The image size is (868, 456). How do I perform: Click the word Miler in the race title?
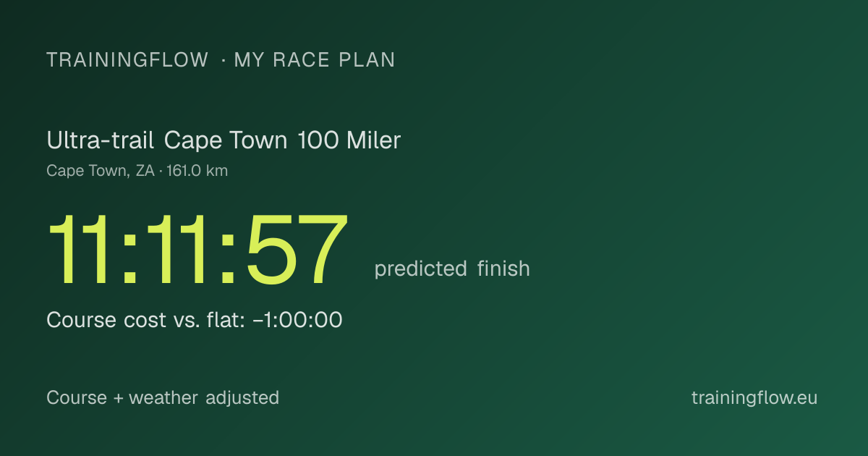tap(373, 140)
